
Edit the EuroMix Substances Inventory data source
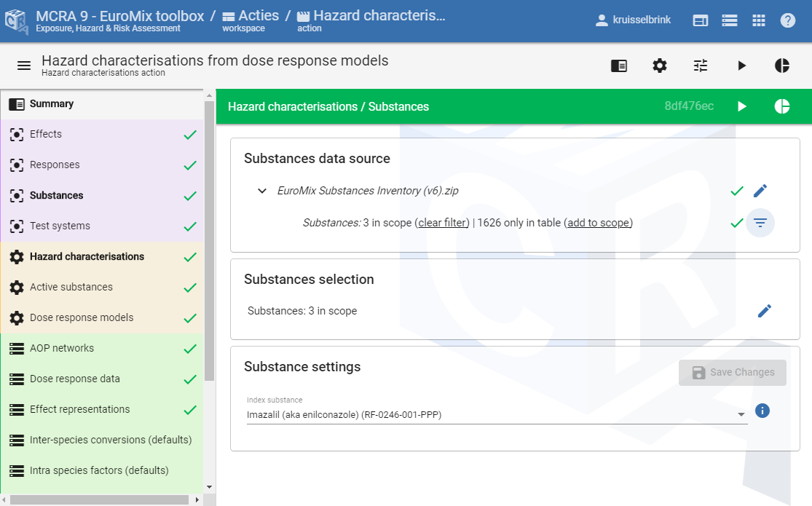coord(760,190)
